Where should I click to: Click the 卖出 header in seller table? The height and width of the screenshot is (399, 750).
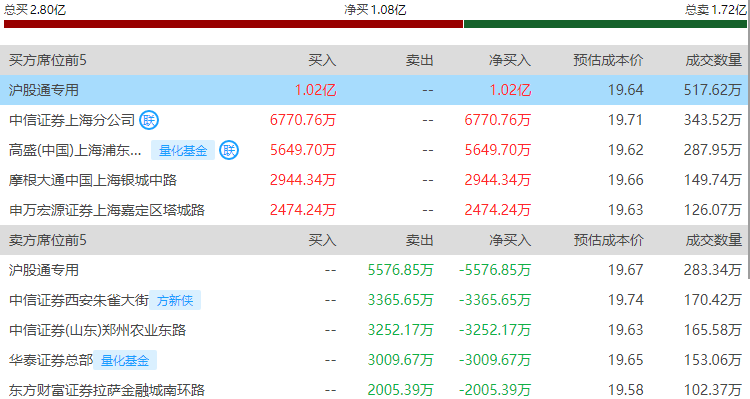tap(419, 240)
